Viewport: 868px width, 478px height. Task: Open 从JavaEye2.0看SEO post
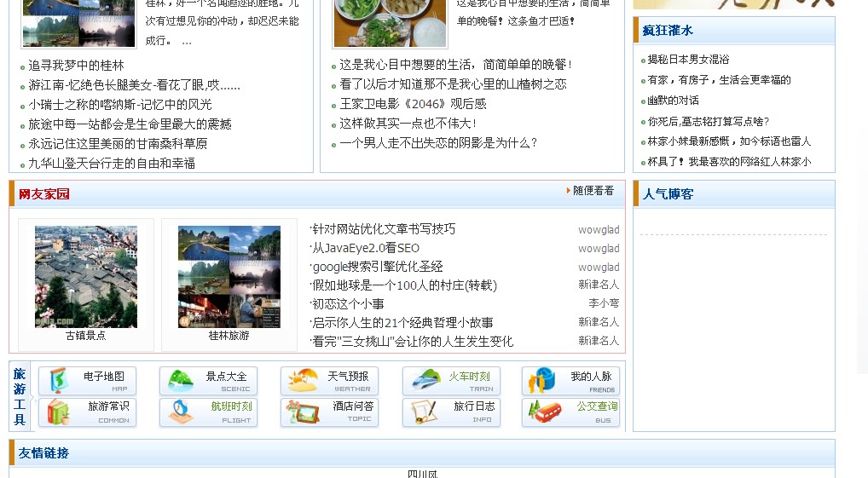(x=366, y=248)
